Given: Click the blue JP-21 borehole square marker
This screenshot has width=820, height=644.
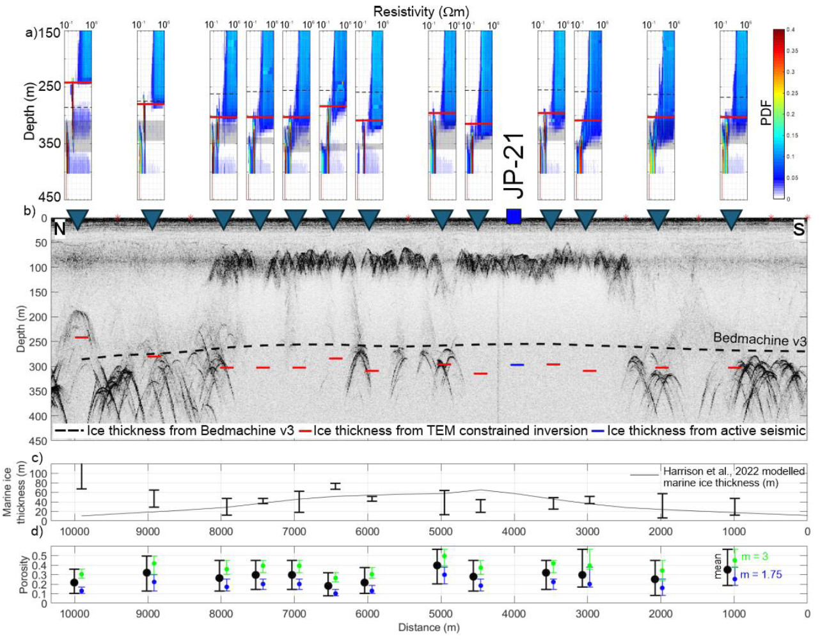Looking at the screenshot, I should [x=515, y=216].
